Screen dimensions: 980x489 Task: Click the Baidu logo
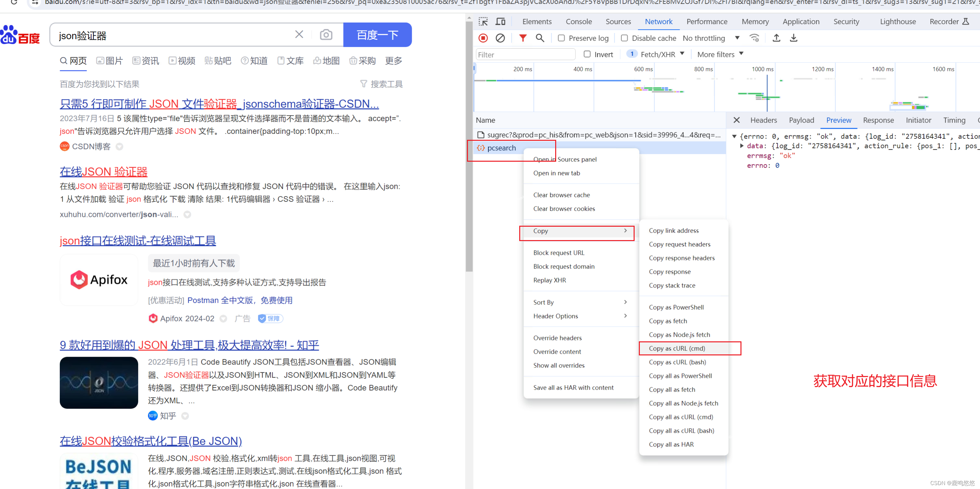point(20,35)
